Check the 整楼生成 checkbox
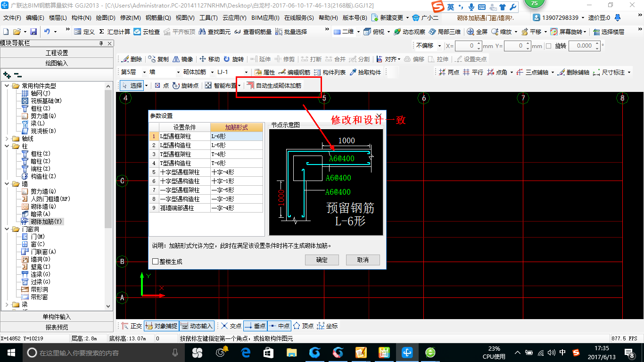Viewport: 644px width, 362px height. click(156, 261)
